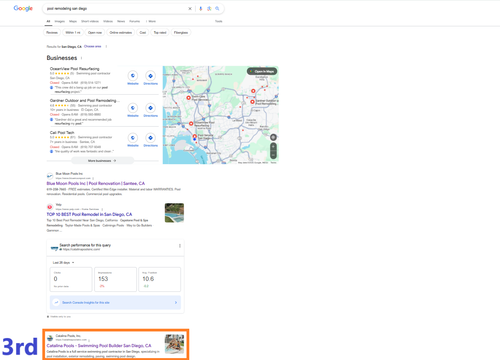This screenshot has height=360, width=500.
Task: Apply the Reviews filter chip
Action: coord(52,33)
